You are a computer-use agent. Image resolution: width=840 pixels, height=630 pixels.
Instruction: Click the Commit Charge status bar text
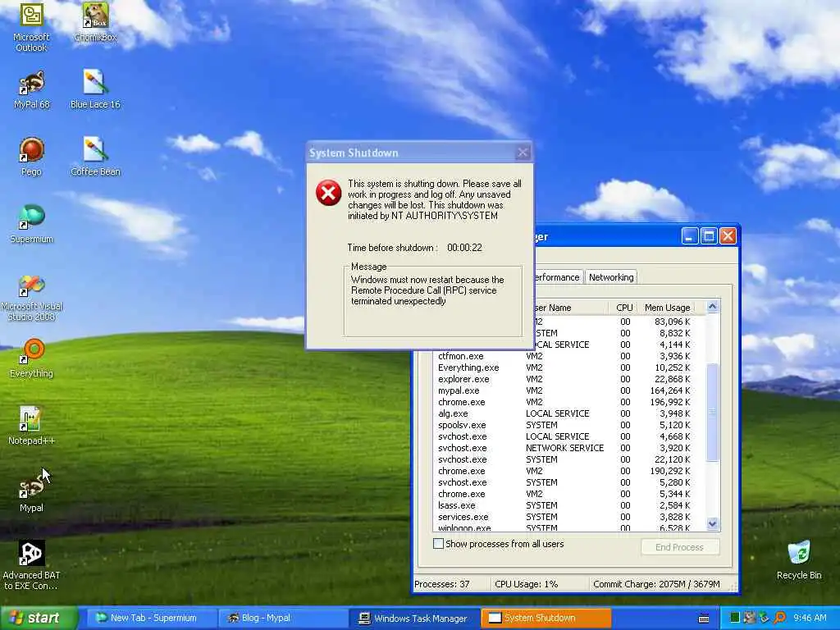[x=656, y=584]
